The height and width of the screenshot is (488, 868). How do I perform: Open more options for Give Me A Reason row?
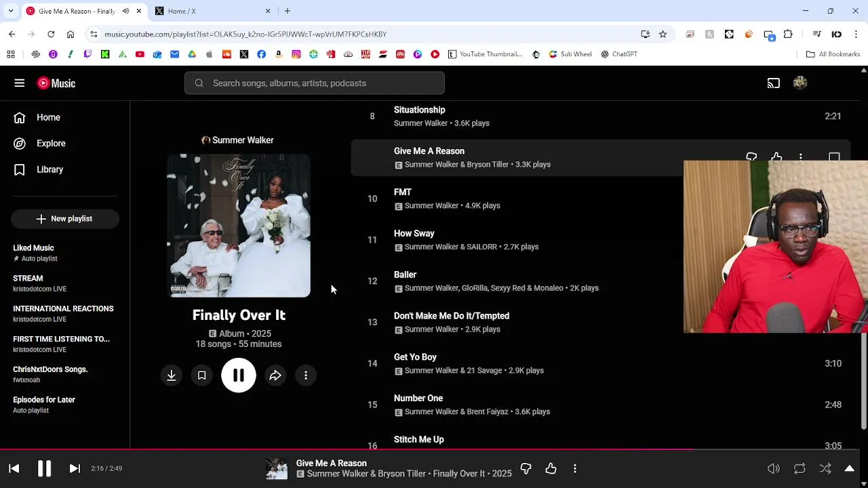(801, 157)
